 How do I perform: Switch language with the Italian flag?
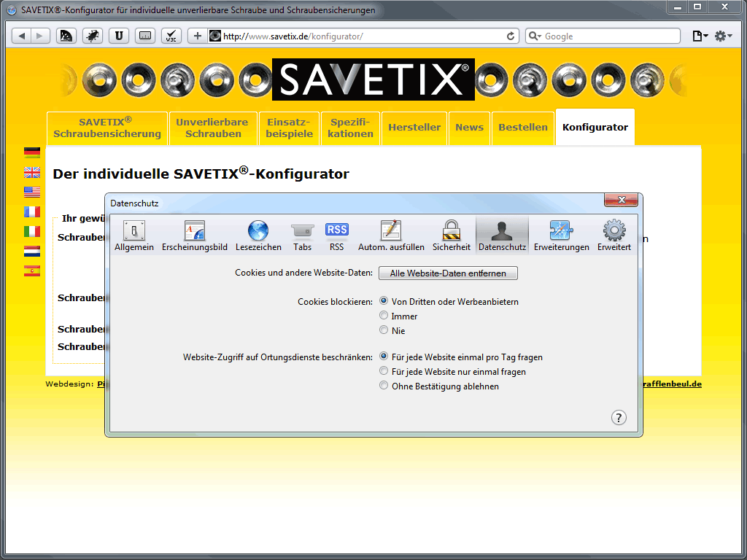(x=32, y=231)
